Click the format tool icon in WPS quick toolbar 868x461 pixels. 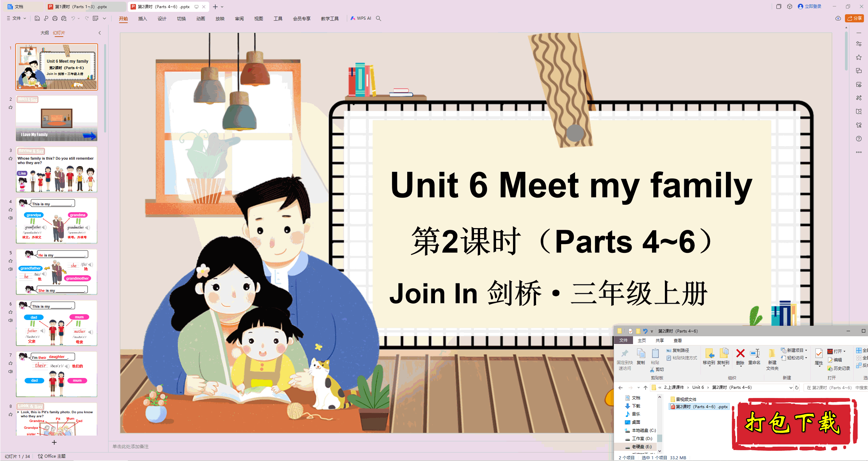[x=96, y=18]
